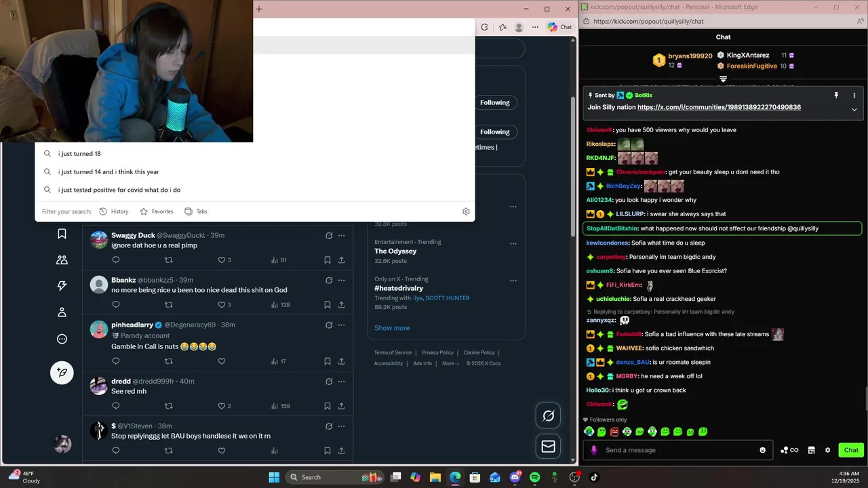The width and height of the screenshot is (868, 488).
Task: Open Kick chat settings gear
Action: [827, 450]
